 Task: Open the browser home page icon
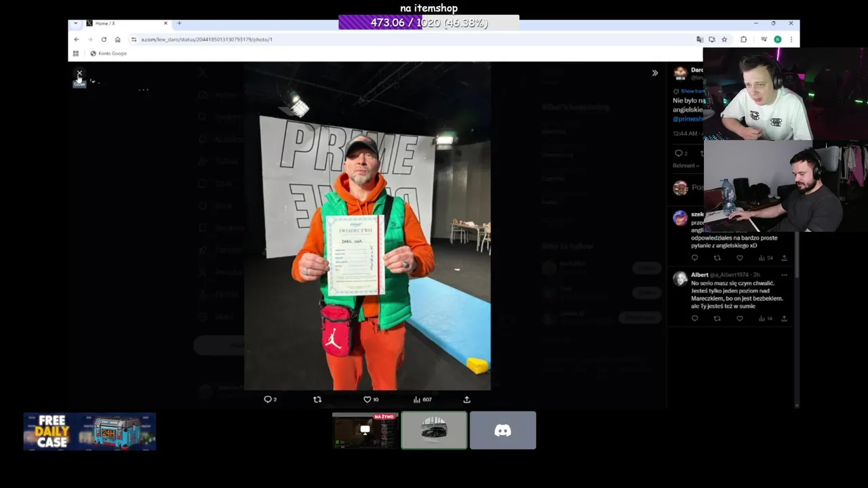pyautogui.click(x=117, y=39)
